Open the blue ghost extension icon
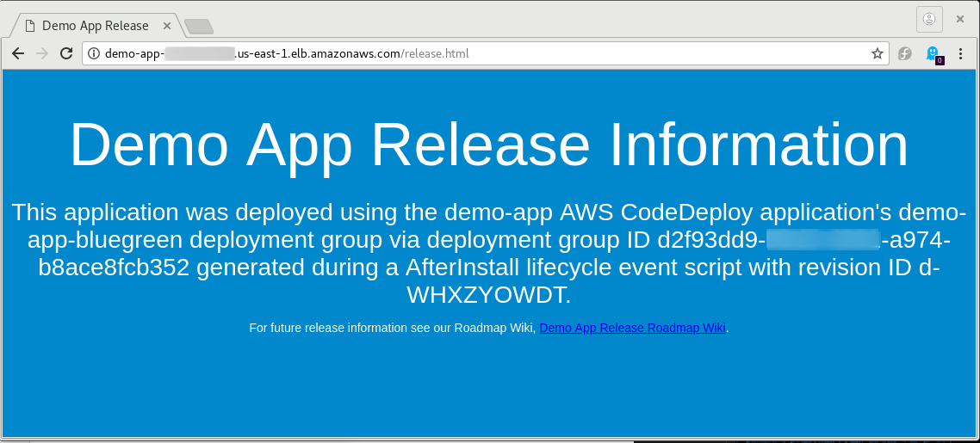 933,54
